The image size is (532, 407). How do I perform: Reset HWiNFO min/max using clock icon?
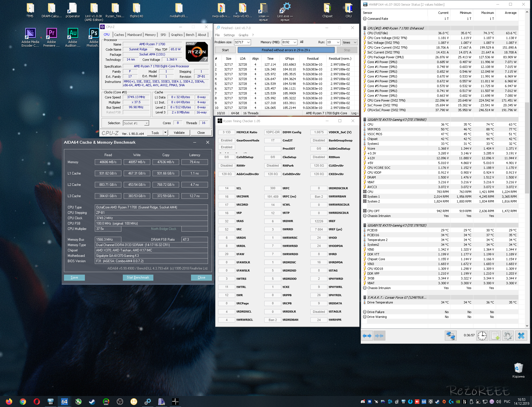482,336
